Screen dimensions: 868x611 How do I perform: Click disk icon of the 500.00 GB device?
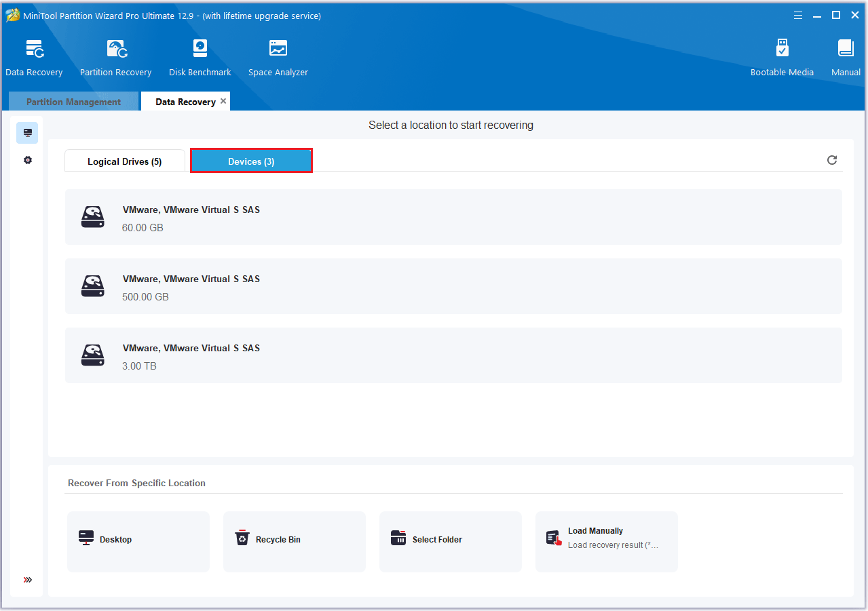point(93,286)
